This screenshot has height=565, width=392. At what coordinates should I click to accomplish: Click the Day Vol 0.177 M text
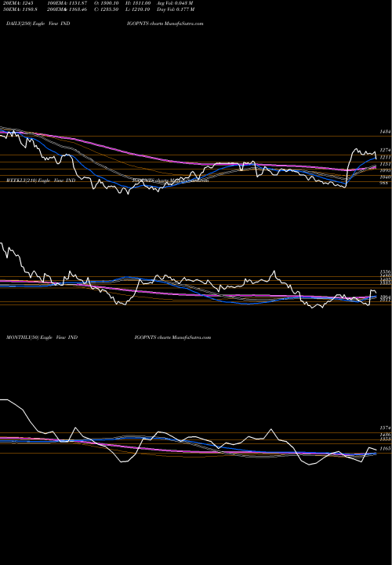176,9
